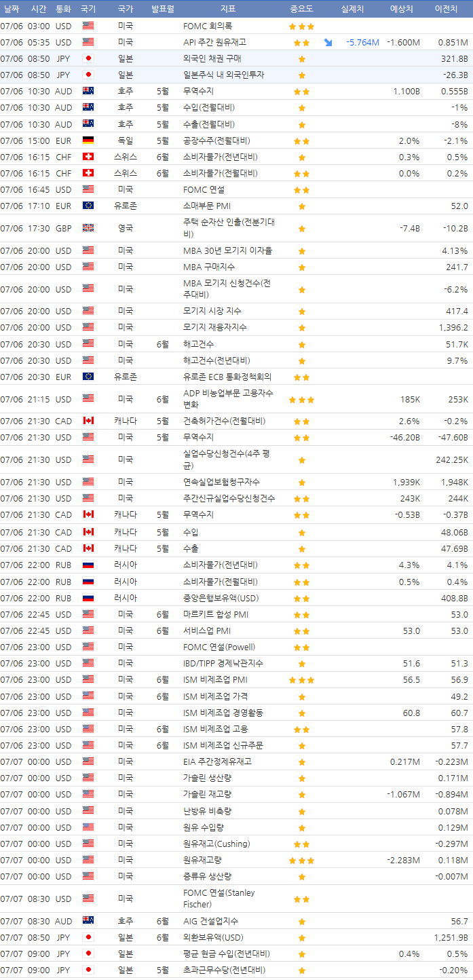473x980 pixels.
Task: Click the Russian flag in the 중앙은행보유액(USD) row
Action: click(x=88, y=598)
